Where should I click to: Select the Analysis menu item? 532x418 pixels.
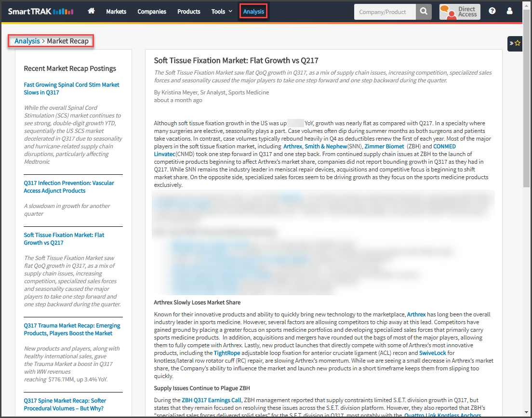[253, 12]
